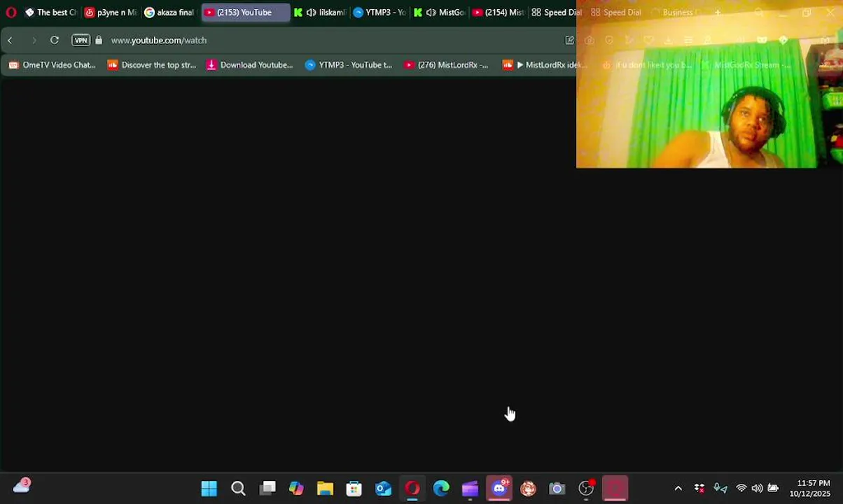
Task: Open 'OmeTV Video Chat...' bookmark
Action: pos(52,65)
